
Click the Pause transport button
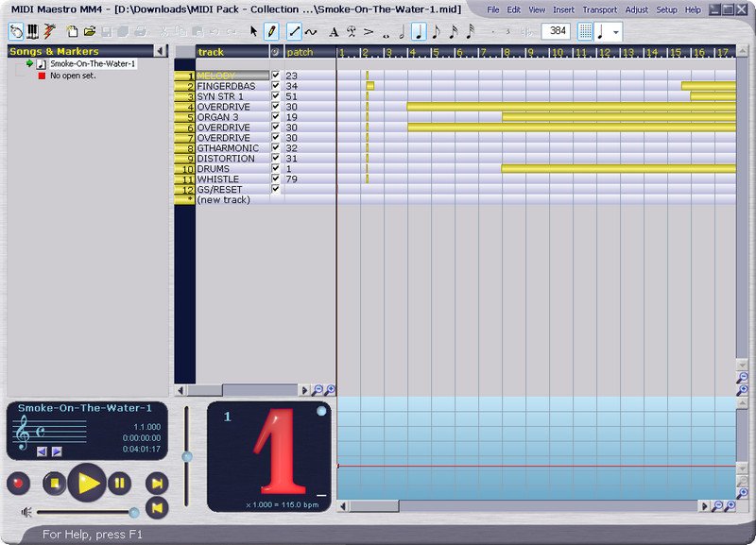click(119, 483)
